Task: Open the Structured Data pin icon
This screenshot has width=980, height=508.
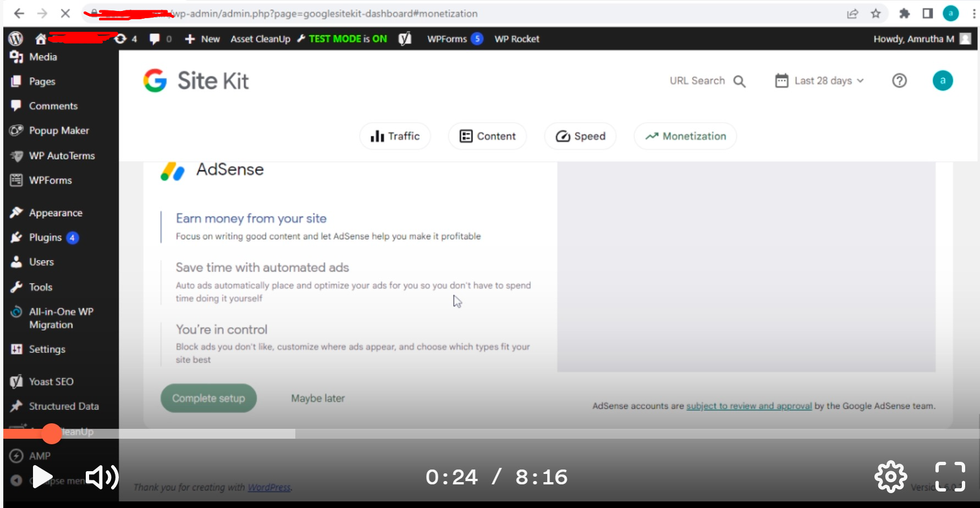Action: click(x=16, y=406)
